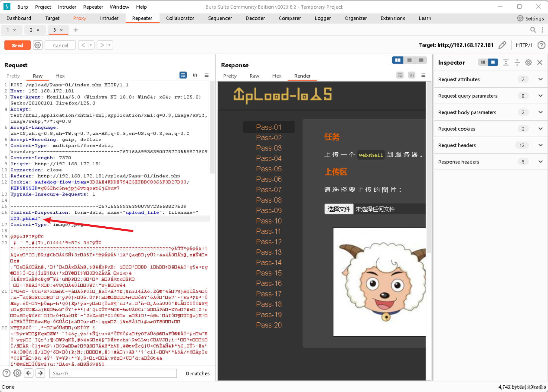Image resolution: width=548 pixels, height=392 pixels.
Task: Open the Intruder tool tab
Action: (109, 18)
